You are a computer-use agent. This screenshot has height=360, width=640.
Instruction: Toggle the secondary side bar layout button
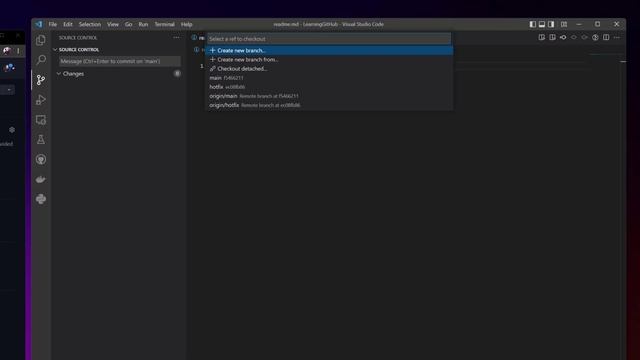(x=551, y=24)
